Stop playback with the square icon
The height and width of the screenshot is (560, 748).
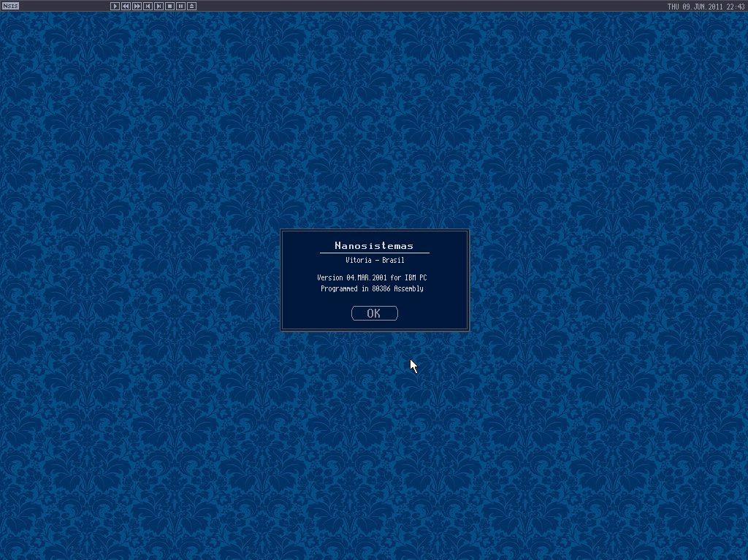169,6
